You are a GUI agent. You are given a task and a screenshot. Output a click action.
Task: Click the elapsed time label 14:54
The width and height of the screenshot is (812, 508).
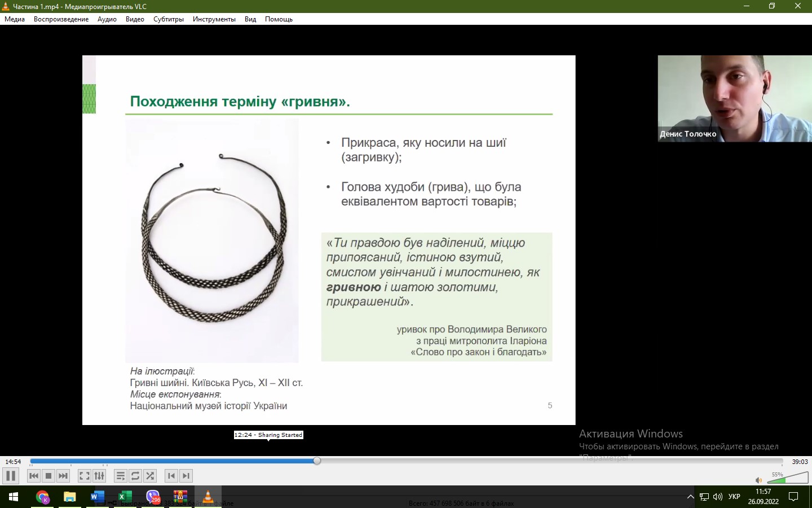pos(13,462)
